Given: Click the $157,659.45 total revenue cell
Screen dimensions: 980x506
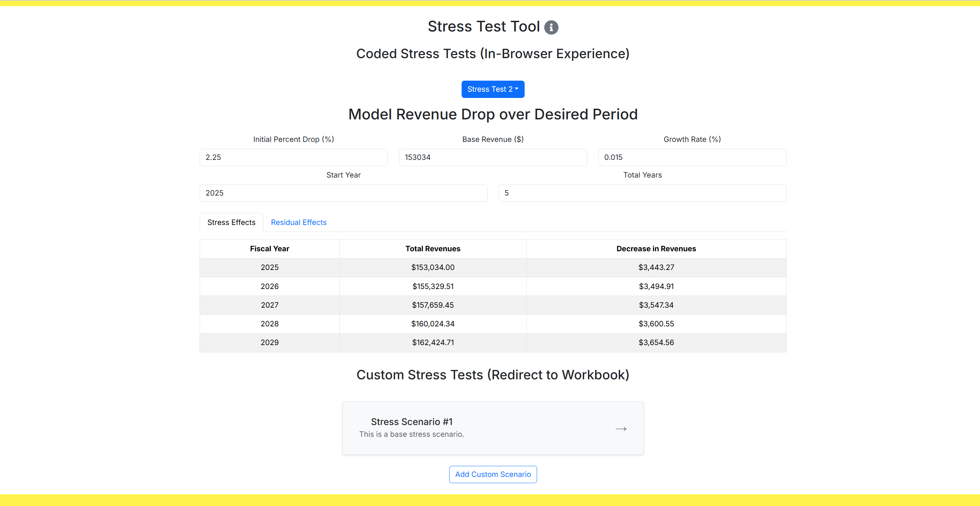Looking at the screenshot, I should pyautogui.click(x=433, y=305).
